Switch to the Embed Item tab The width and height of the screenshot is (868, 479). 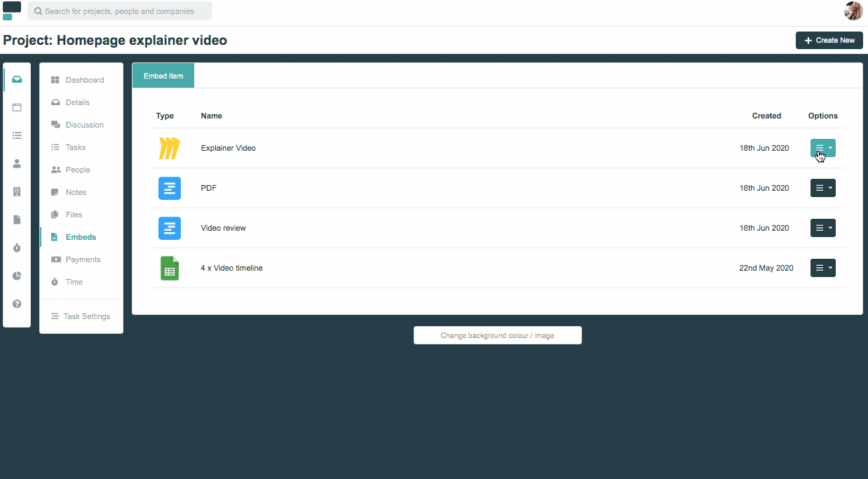pyautogui.click(x=163, y=75)
